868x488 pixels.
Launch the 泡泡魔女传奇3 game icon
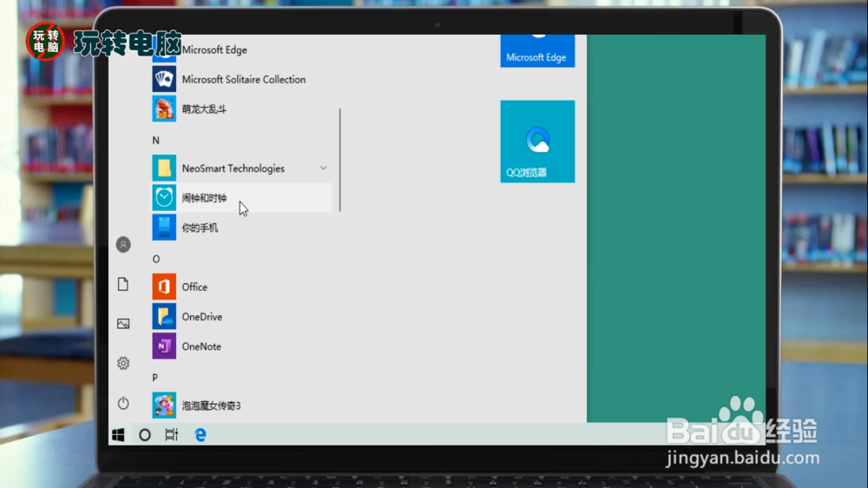click(164, 406)
